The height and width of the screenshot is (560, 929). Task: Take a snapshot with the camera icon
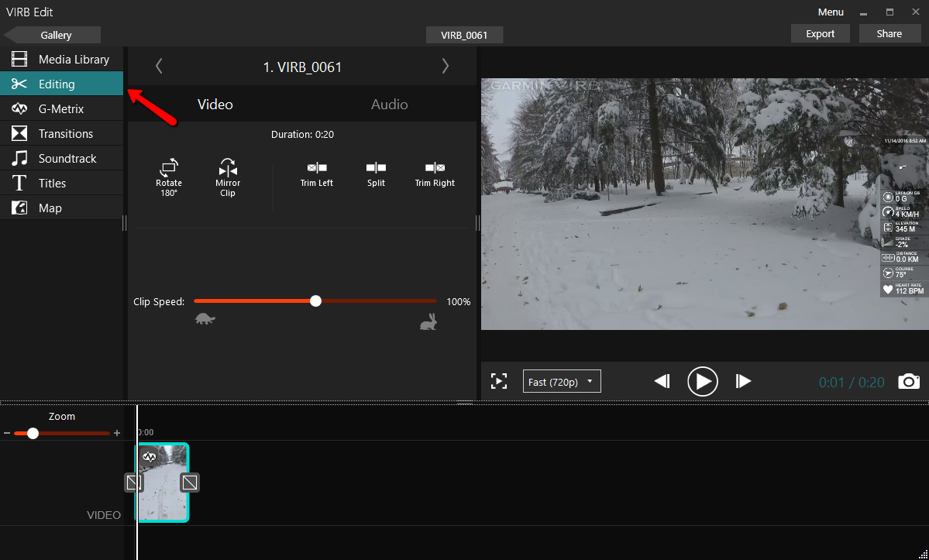click(x=909, y=381)
